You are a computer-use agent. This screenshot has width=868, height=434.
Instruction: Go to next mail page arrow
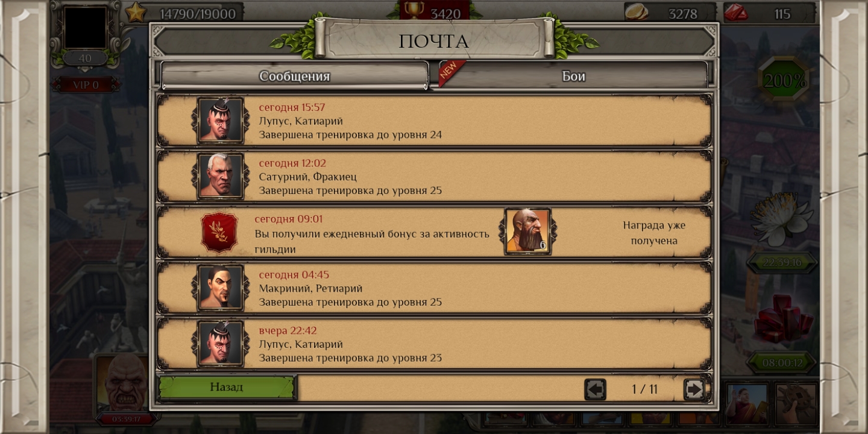(x=694, y=389)
